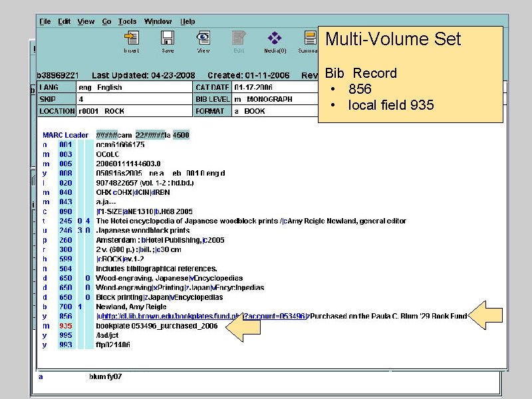Click the 260 Amsterdam publisher line

click(160, 240)
